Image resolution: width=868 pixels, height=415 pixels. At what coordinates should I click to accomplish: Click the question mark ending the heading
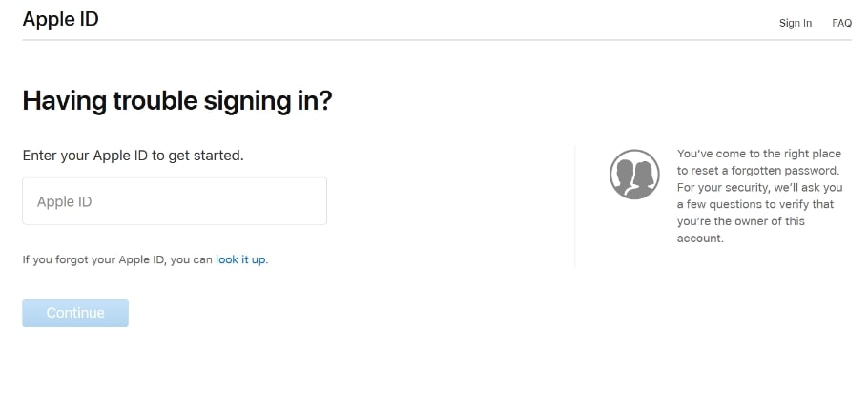pyautogui.click(x=325, y=100)
